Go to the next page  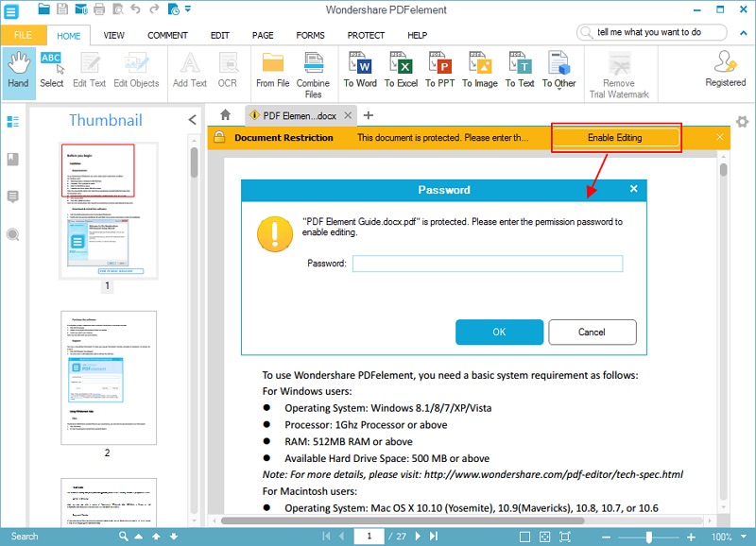coord(418,536)
